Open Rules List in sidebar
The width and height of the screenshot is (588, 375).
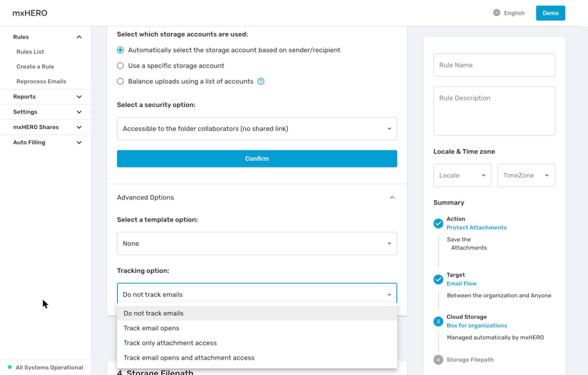pyautogui.click(x=30, y=52)
